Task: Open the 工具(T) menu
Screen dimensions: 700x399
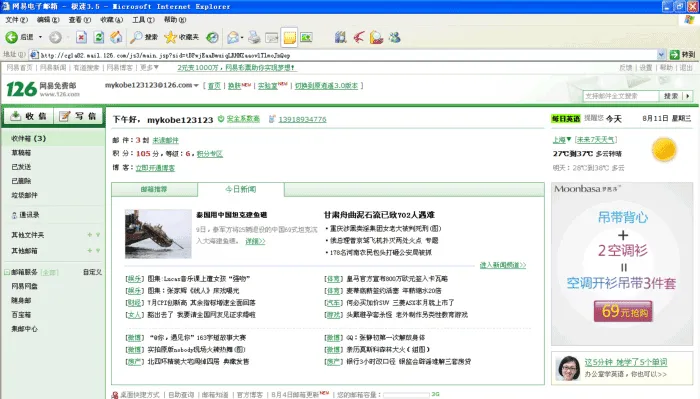Action: [143, 20]
